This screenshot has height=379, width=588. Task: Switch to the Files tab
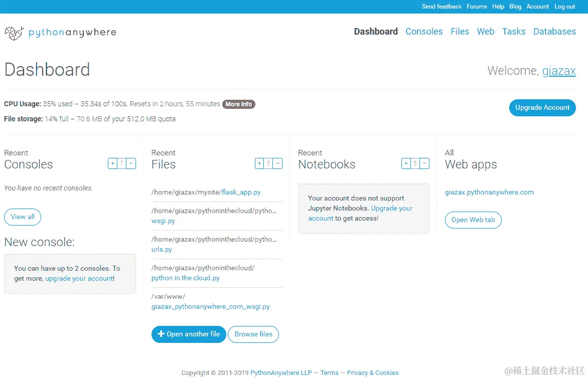[460, 32]
